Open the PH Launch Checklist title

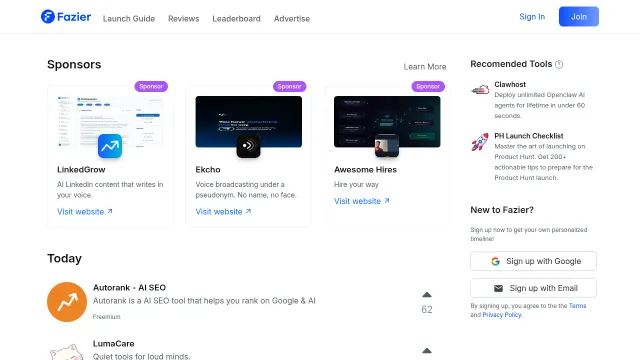pyautogui.click(x=529, y=136)
